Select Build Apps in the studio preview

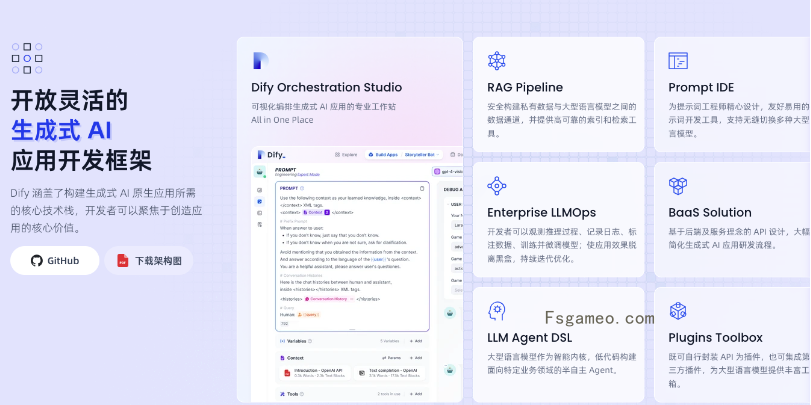(382, 155)
